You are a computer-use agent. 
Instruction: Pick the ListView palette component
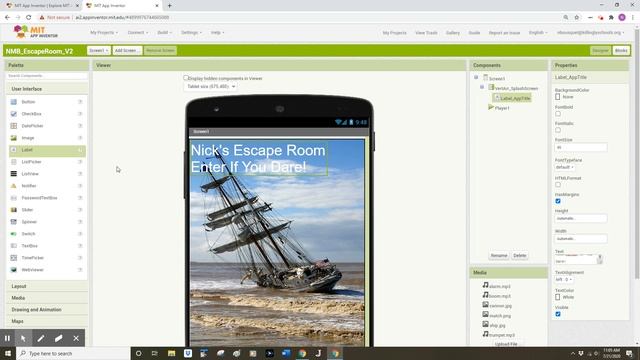coord(47,174)
